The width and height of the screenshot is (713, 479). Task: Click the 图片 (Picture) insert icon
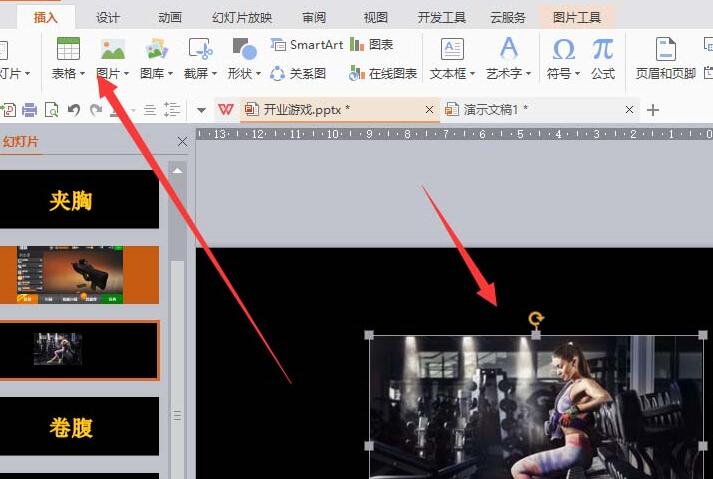click(113, 49)
